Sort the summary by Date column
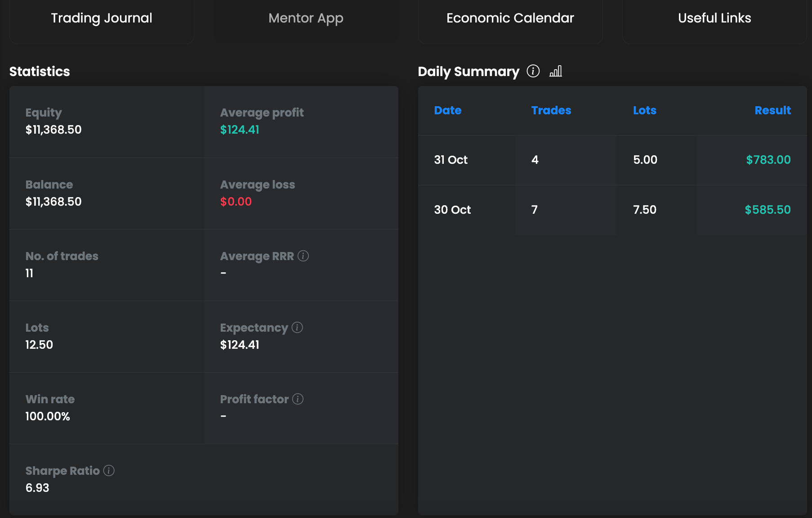 (448, 111)
